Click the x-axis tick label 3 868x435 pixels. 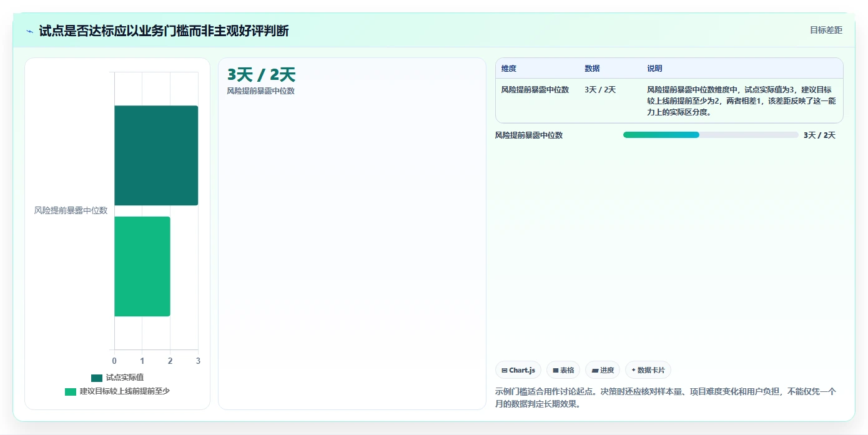point(198,361)
